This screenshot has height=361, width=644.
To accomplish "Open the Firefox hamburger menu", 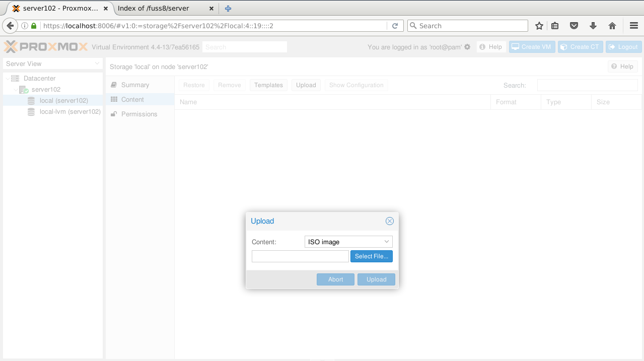I will (634, 26).
